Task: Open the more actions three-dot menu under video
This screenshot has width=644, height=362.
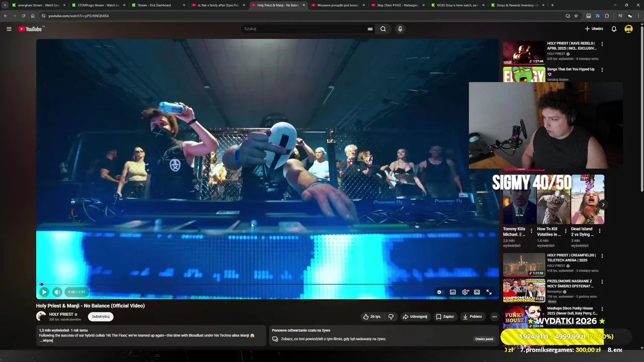Action: coord(495,317)
